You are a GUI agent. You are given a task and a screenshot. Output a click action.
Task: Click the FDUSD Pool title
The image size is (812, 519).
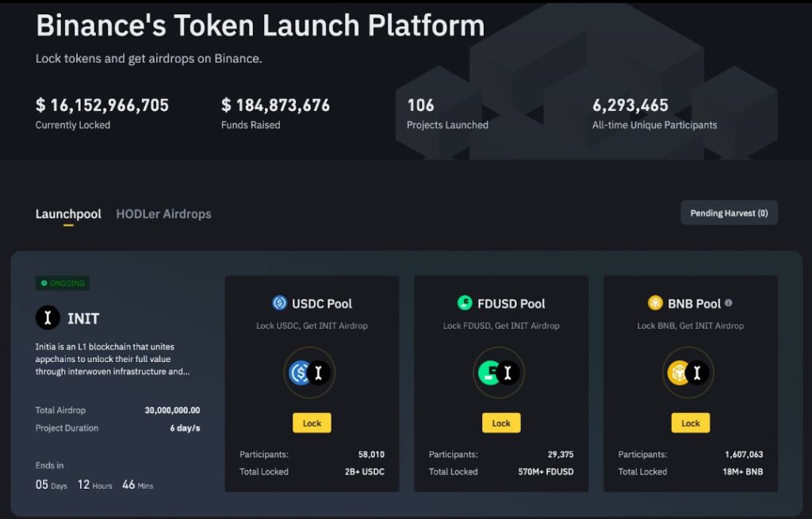(x=511, y=303)
